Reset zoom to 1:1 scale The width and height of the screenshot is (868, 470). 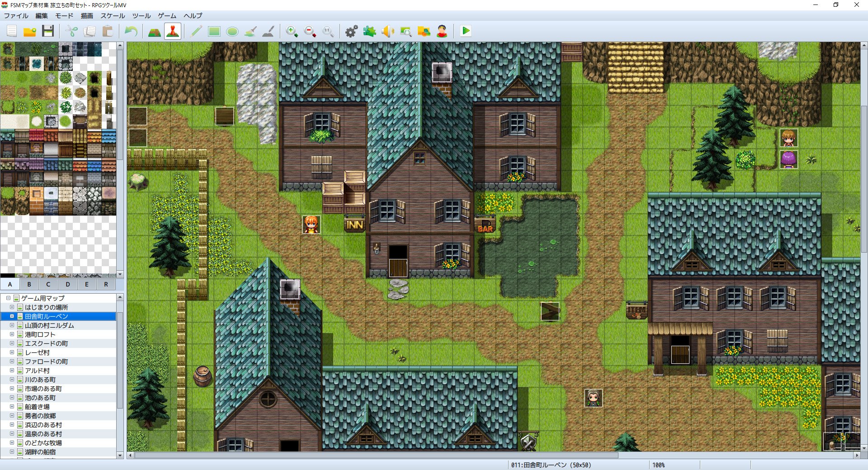pos(327,32)
